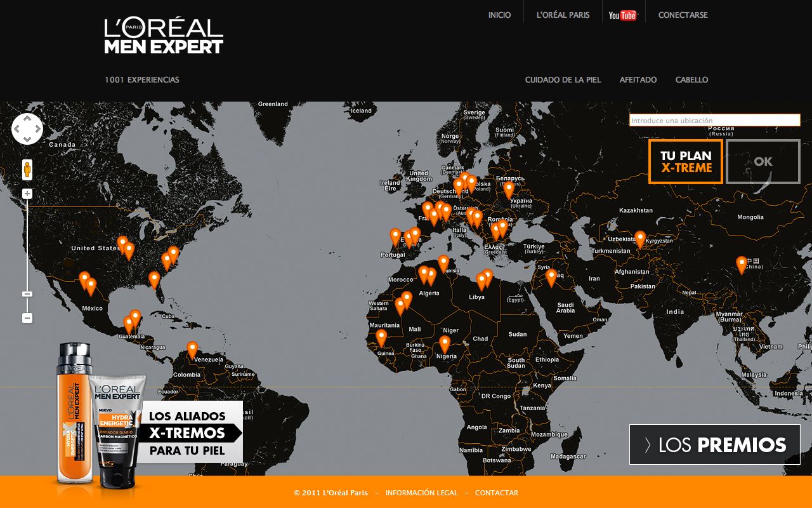The image size is (812, 508).
Task: Click the map marker in Portugal
Action: tap(395, 237)
